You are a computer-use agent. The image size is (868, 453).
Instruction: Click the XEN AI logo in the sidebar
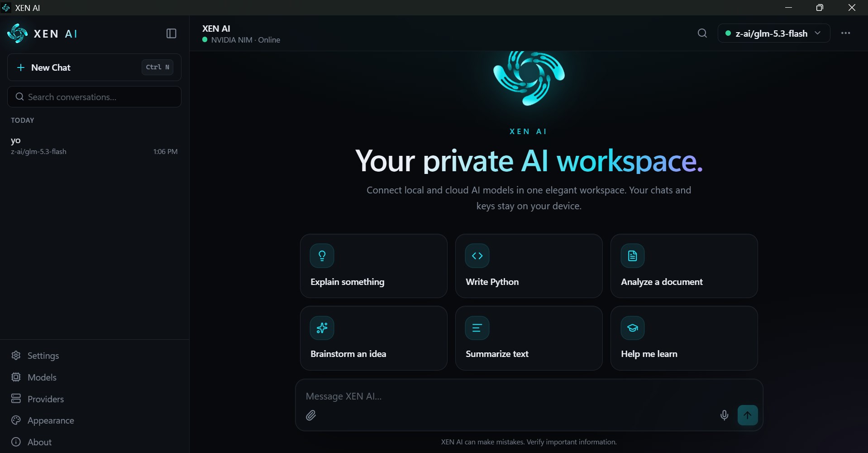43,34
